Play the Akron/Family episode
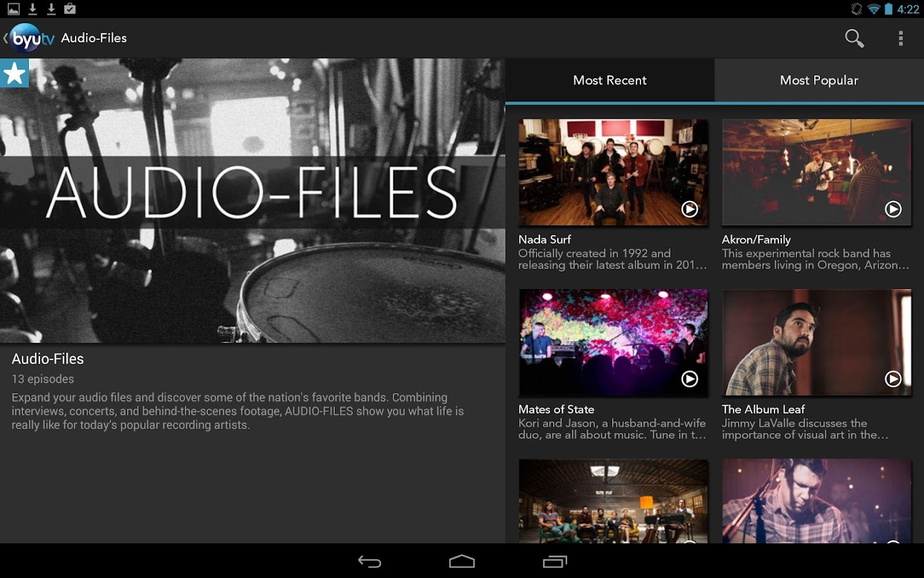924x578 pixels. click(893, 209)
